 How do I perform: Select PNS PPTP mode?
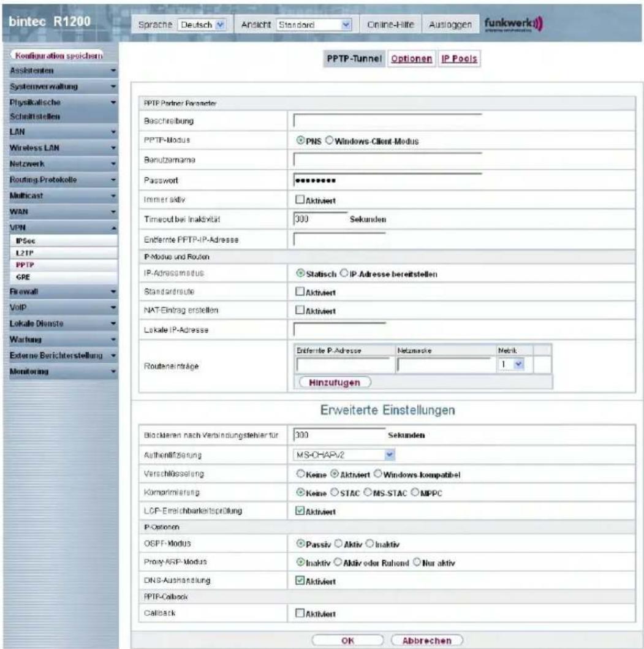300,140
